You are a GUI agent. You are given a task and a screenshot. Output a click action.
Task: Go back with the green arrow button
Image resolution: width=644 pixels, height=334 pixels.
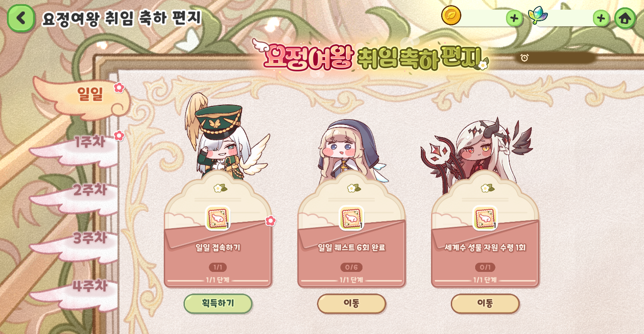[21, 18]
